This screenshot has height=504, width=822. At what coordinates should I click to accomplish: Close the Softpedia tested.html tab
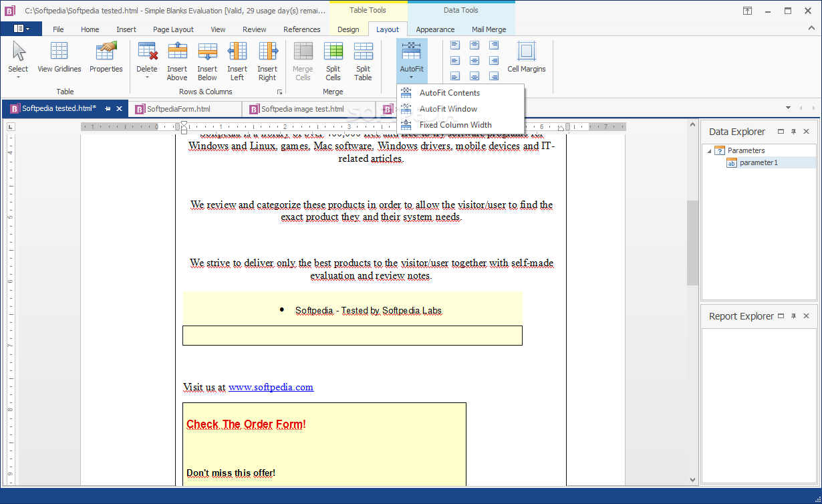(x=120, y=108)
